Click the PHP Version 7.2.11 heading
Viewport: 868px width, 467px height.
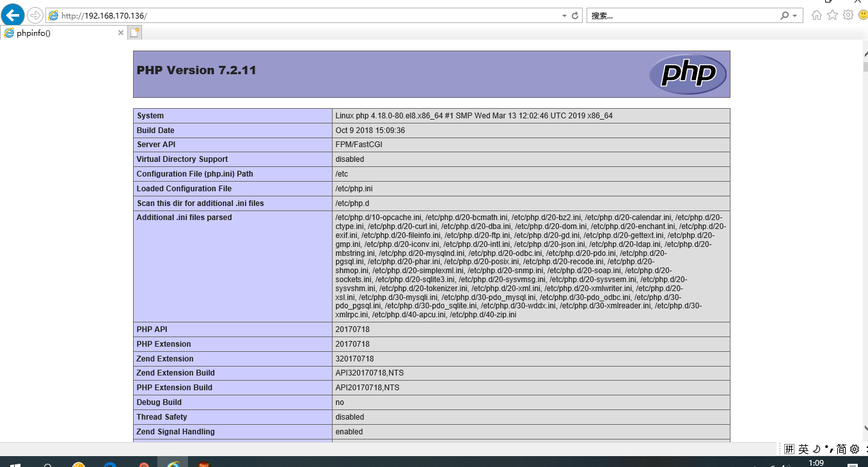click(x=196, y=70)
